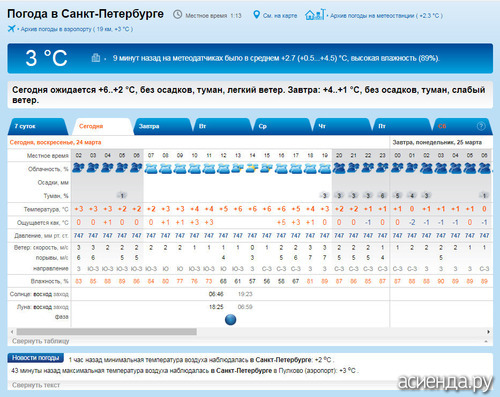Viewport: 500px width, 397px height.
Task: Open the airport weather archive link
Action: (77, 29)
